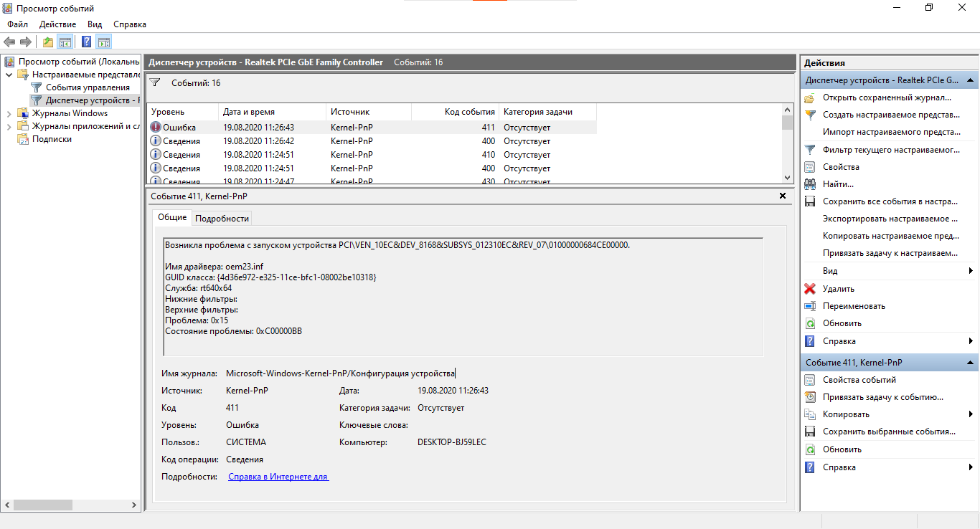Viewport: 980px width, 529px height.
Task: Click the Up one level folder icon
Action: (48, 42)
